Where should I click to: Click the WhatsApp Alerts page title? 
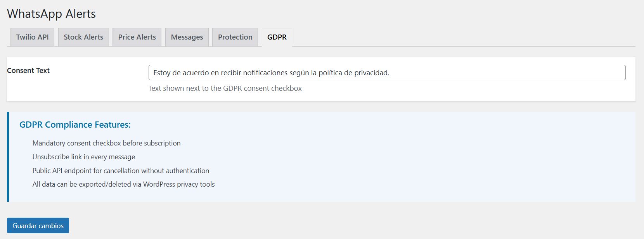(51, 14)
